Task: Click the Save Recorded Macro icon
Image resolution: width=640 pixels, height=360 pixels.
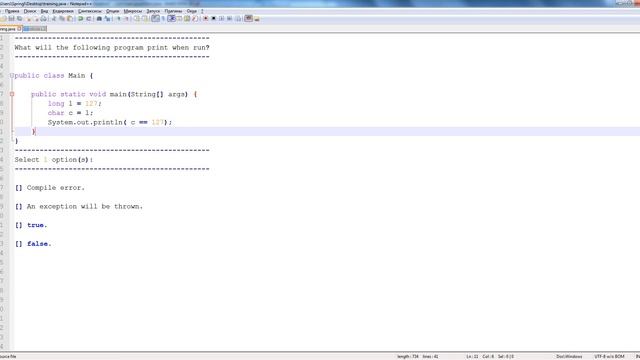Action: [x=238, y=19]
